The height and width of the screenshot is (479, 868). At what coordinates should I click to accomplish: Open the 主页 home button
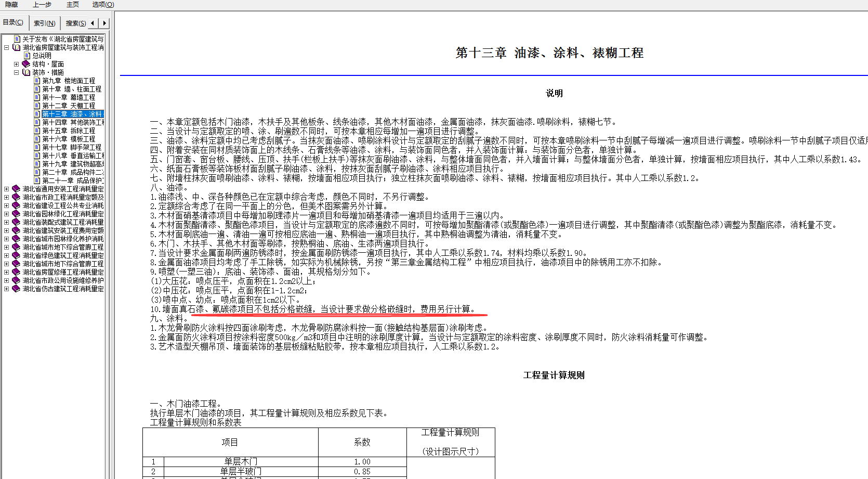[x=73, y=4]
